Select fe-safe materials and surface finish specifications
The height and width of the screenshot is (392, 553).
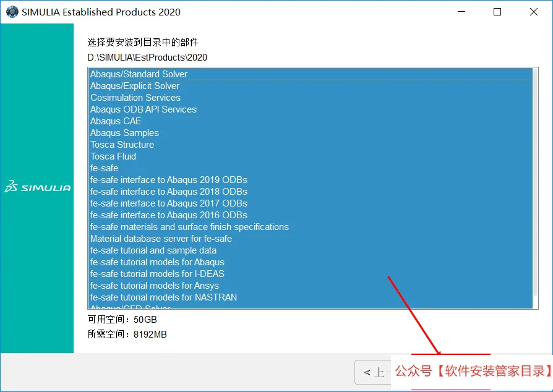point(311,227)
